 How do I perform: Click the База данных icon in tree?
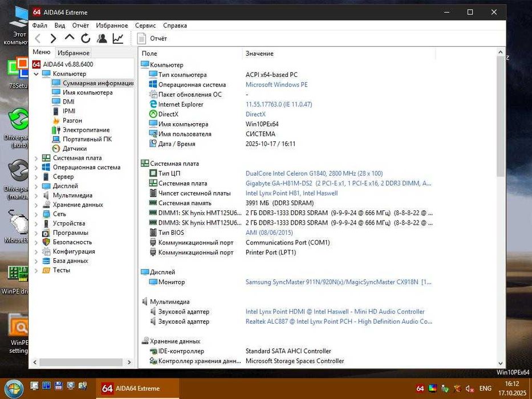click(x=46, y=261)
